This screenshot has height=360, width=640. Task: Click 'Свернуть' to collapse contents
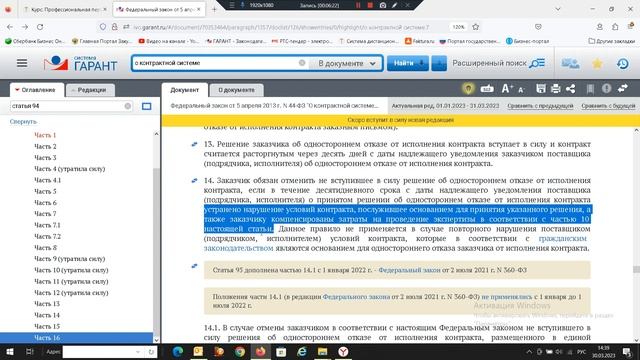pos(23,122)
